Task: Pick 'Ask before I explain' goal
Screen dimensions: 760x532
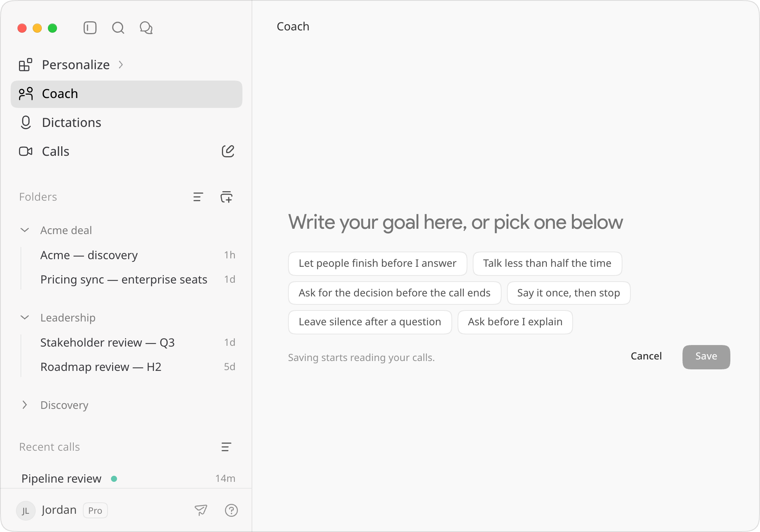Action: tap(515, 322)
